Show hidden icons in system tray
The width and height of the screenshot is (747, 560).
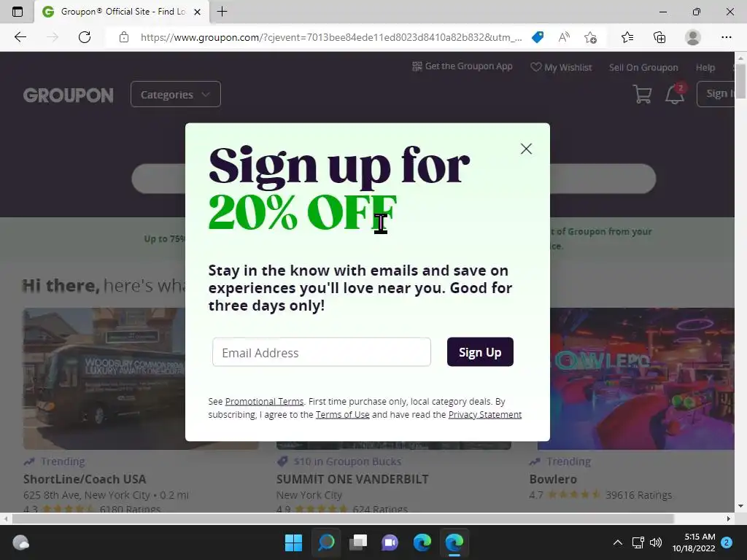(617, 542)
